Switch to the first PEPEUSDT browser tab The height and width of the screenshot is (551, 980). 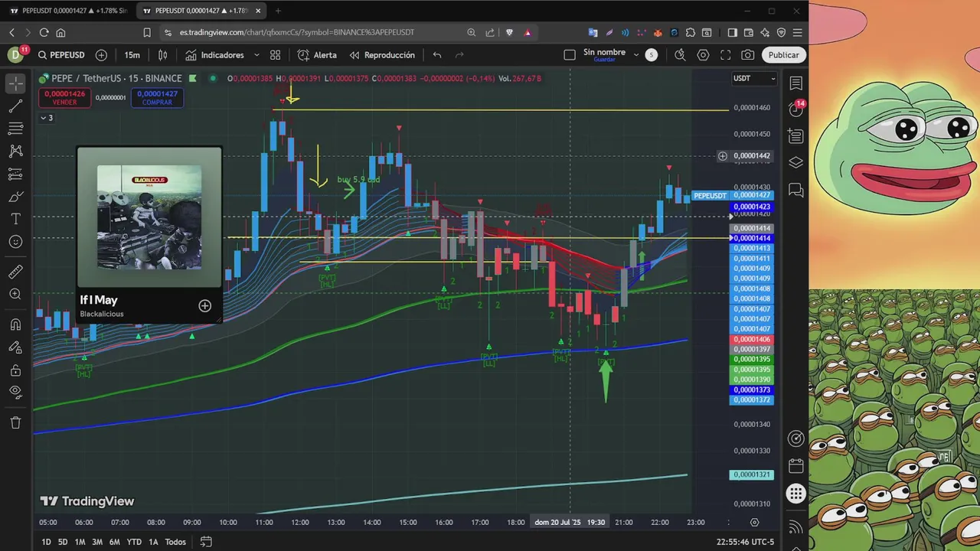tap(67, 11)
